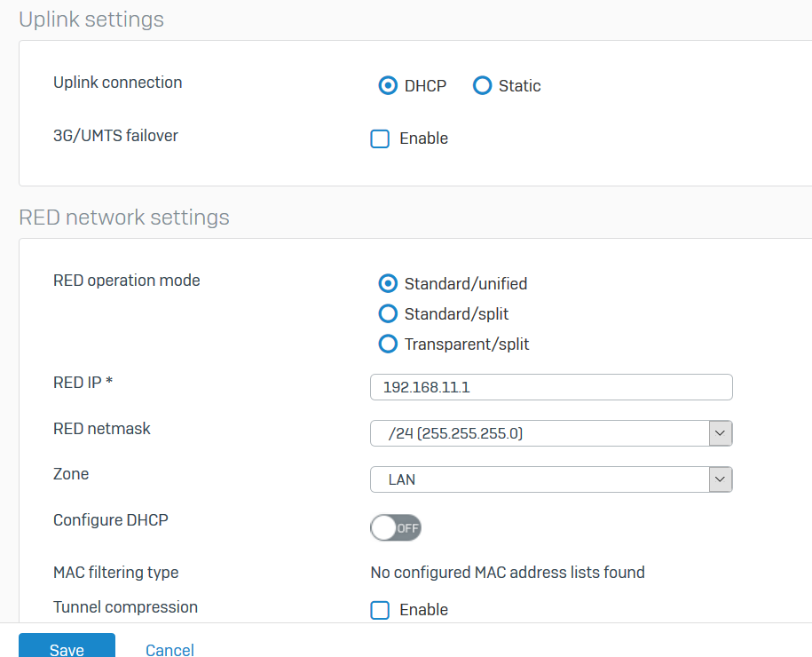
Task: Click the Uplink connection label
Action: click(x=117, y=83)
